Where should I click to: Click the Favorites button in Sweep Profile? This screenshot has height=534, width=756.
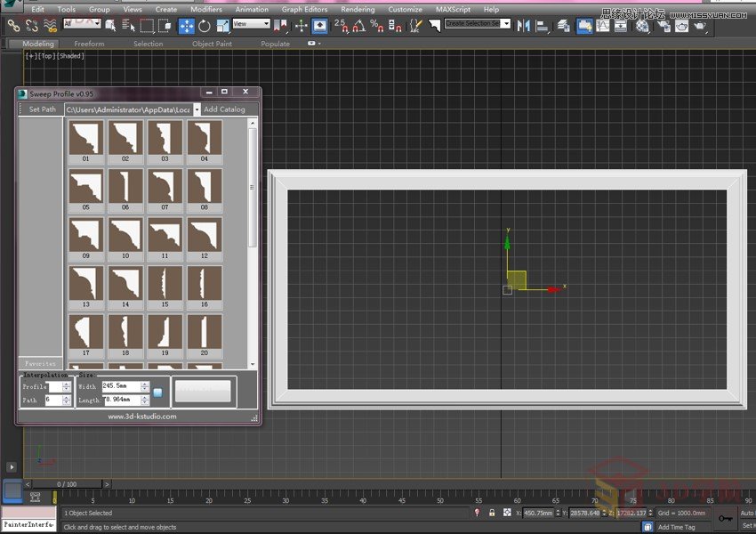click(41, 363)
